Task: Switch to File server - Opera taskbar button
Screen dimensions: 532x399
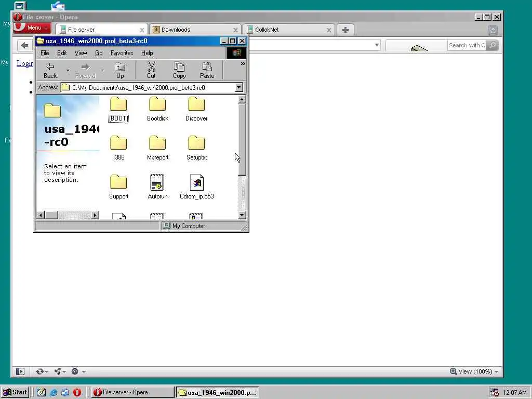Action: click(132, 392)
